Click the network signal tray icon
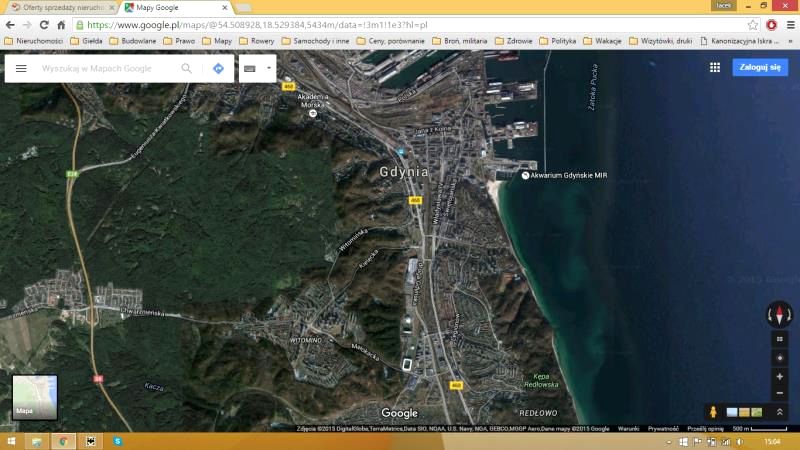This screenshot has width=800, height=450. [726, 442]
